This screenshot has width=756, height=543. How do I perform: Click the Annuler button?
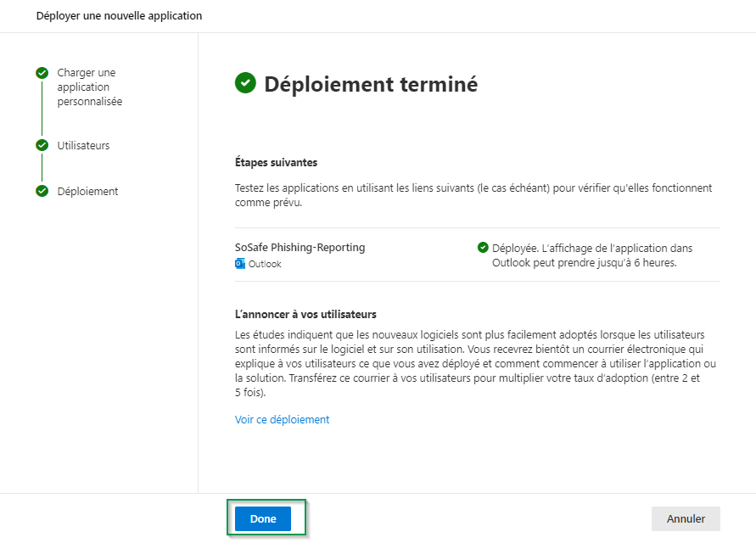[686, 518]
